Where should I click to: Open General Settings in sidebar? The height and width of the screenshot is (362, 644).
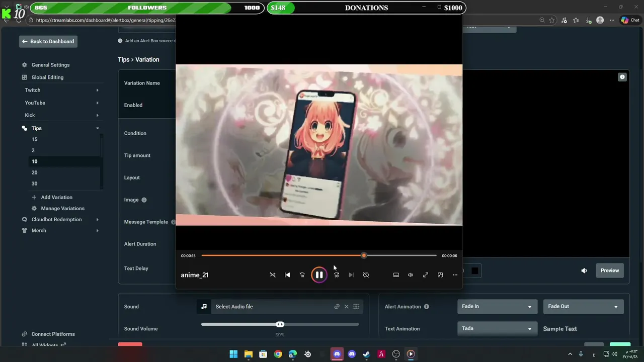coord(50,65)
